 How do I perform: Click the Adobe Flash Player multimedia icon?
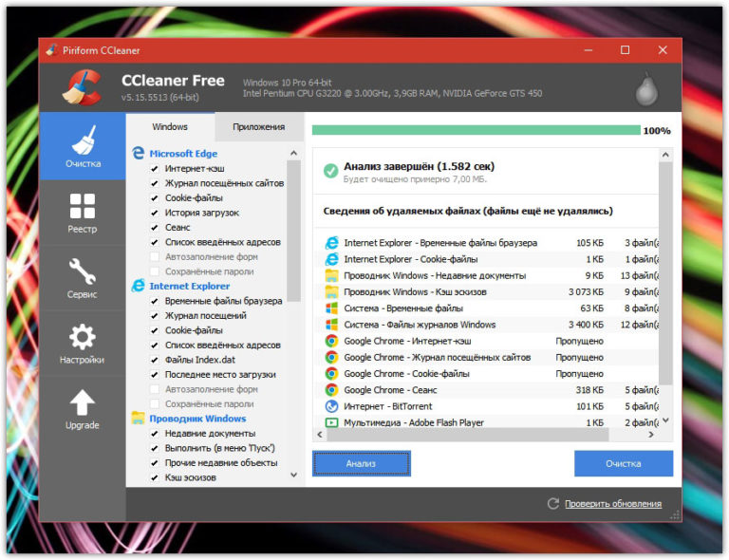[331, 422]
